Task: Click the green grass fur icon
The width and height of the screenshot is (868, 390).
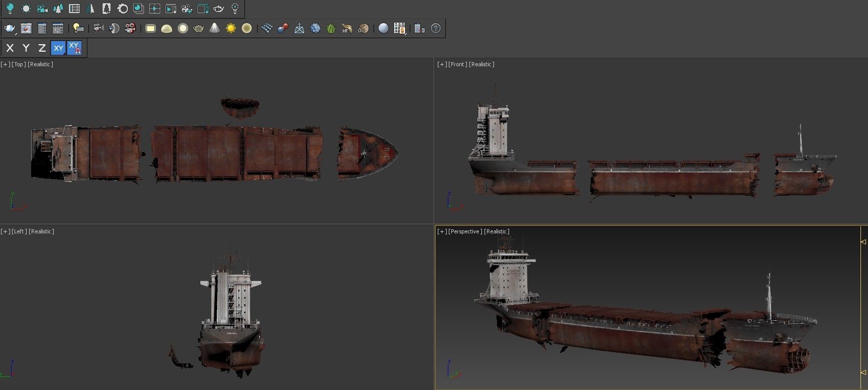Action: (331, 29)
